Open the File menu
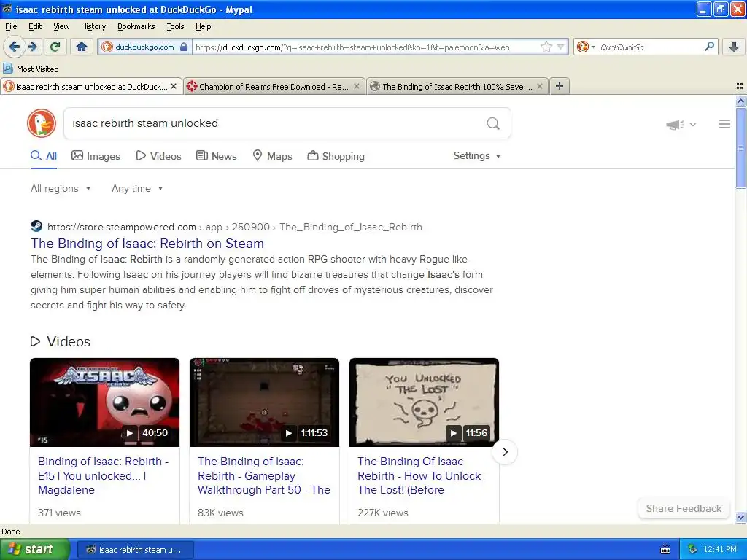Screen dimensions: 747x560 tap(11, 26)
